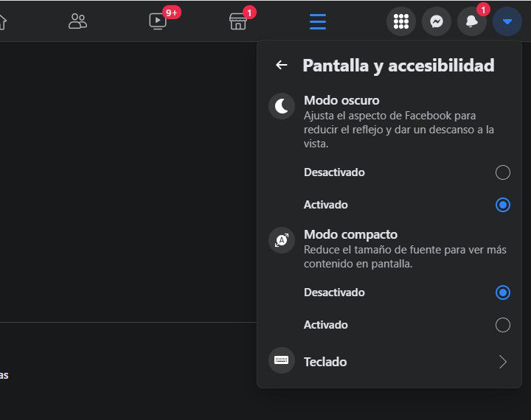Select Desactivado radio under Modo oscuro

503,172
